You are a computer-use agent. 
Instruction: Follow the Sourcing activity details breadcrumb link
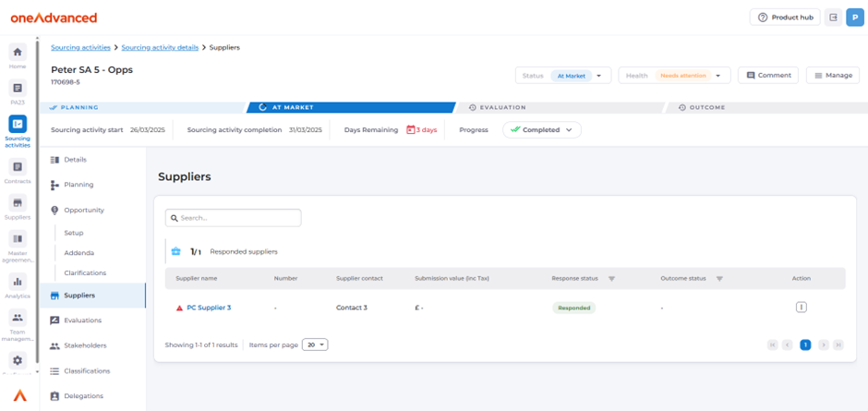point(160,48)
